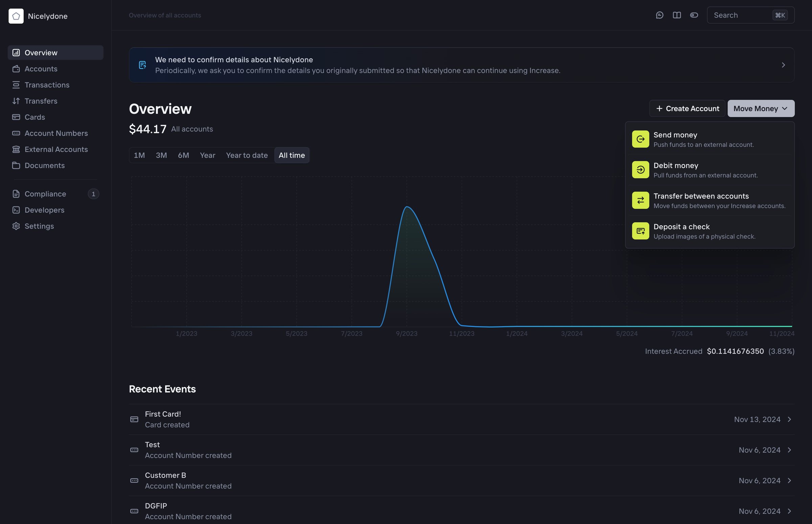This screenshot has height=524, width=812.
Task: Click the Cards sidebar icon
Action: click(16, 117)
